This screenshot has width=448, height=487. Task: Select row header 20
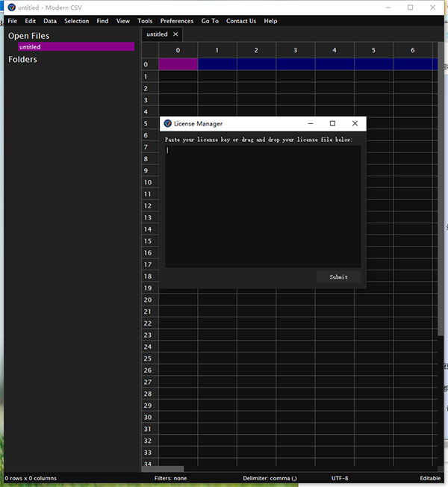[150, 300]
